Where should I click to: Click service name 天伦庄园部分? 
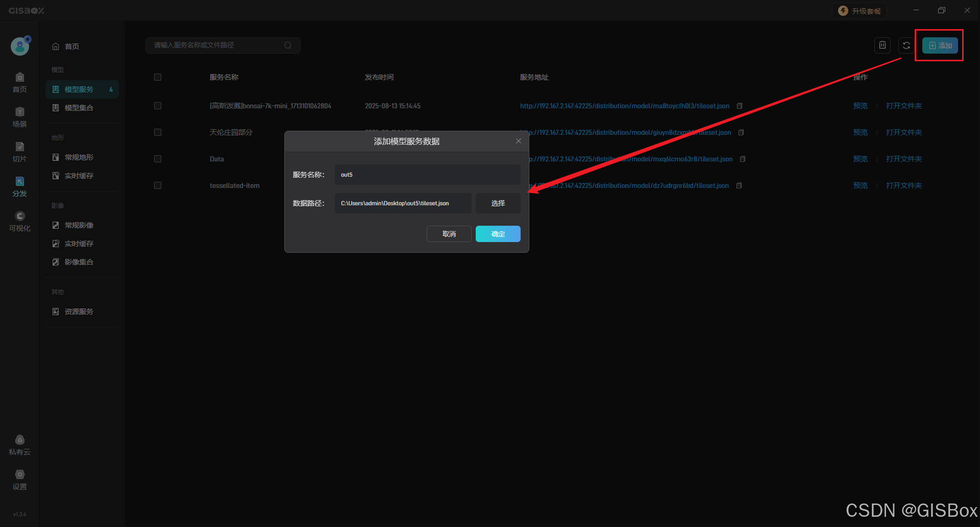(x=231, y=132)
